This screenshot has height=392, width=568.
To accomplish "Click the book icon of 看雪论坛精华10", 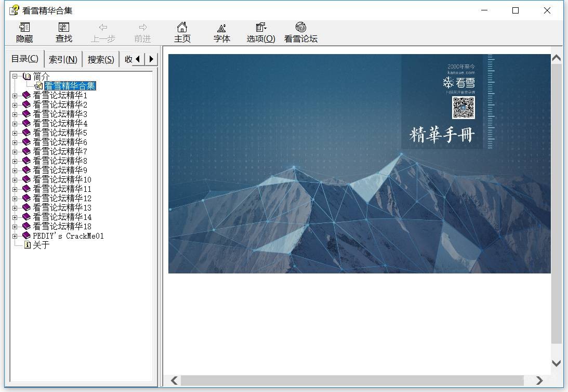I will (x=27, y=179).
